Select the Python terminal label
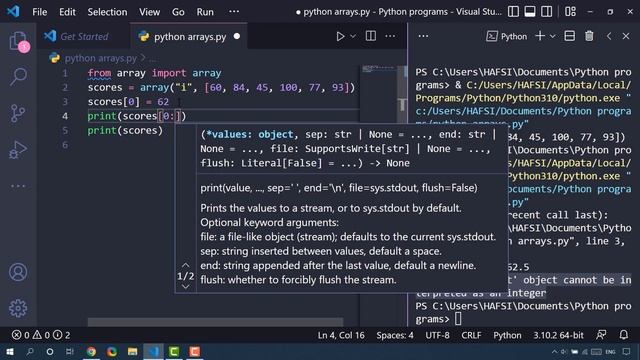Viewport: 640px width, 360px height. click(507, 36)
